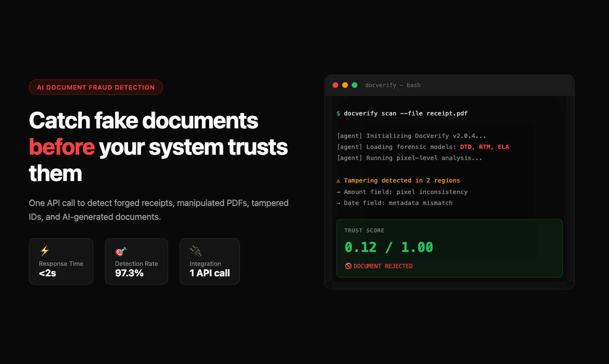
Task: Toggle the yellow traffic light in the terminal titlebar
Action: pyautogui.click(x=345, y=85)
